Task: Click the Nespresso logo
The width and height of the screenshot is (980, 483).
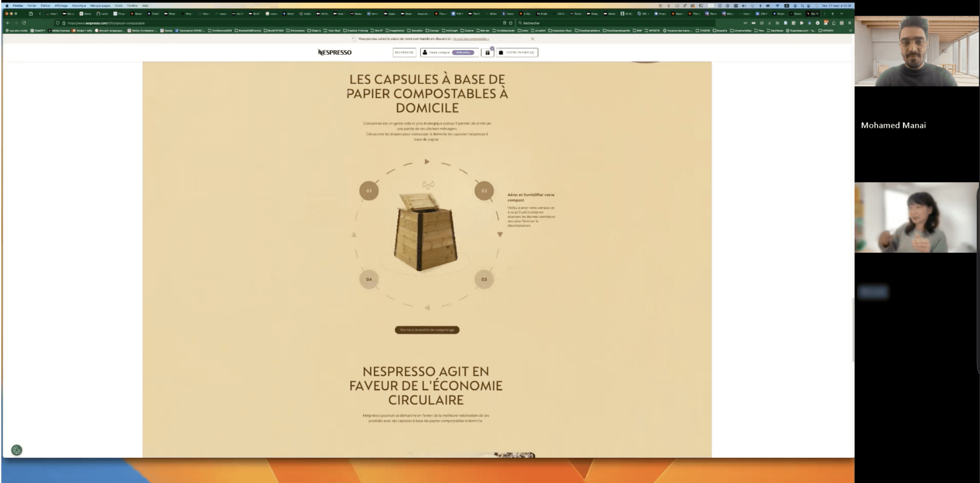Action: tap(334, 52)
